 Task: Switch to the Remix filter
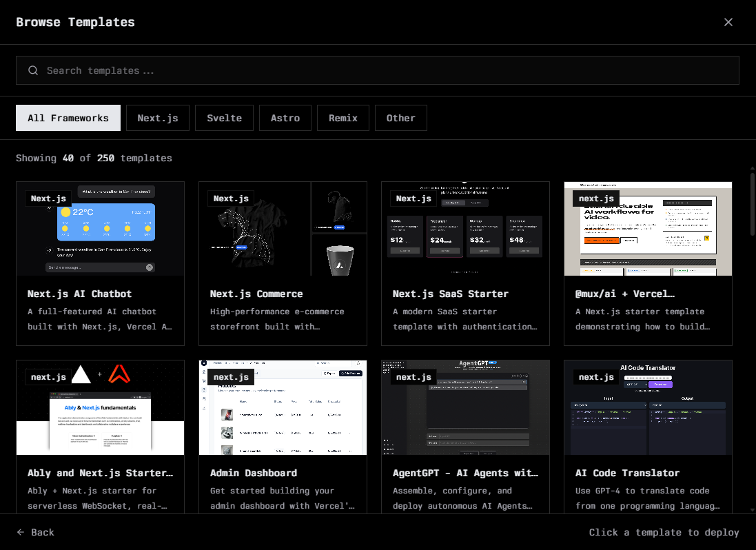343,118
